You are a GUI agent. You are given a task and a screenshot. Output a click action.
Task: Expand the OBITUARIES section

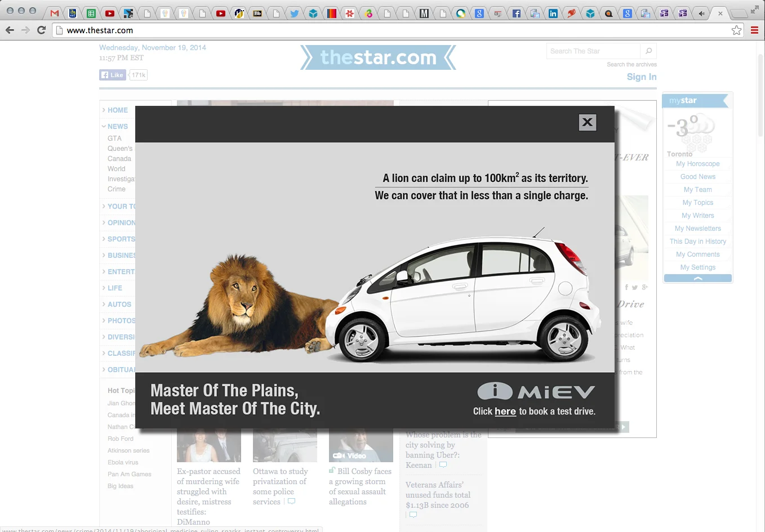[x=119, y=370]
